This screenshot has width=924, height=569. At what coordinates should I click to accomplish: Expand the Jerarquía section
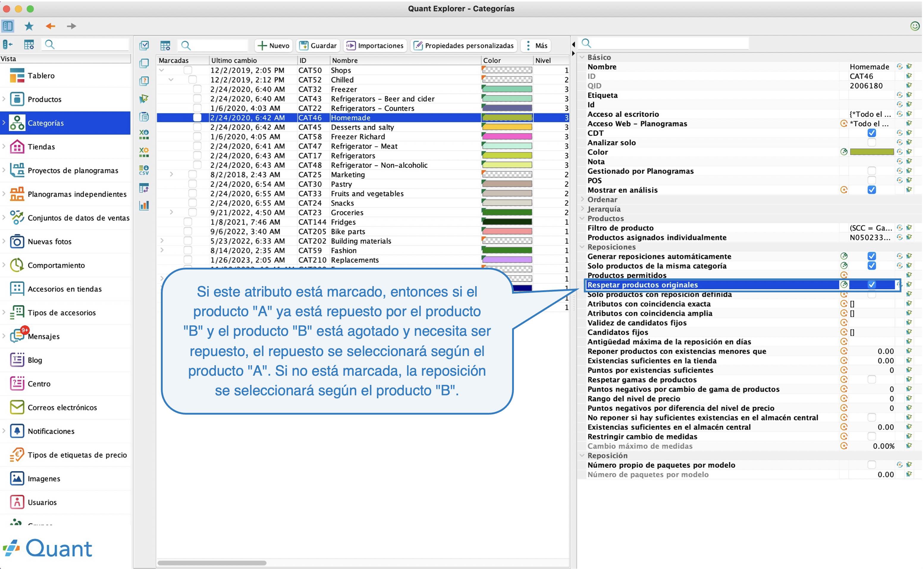coord(582,209)
